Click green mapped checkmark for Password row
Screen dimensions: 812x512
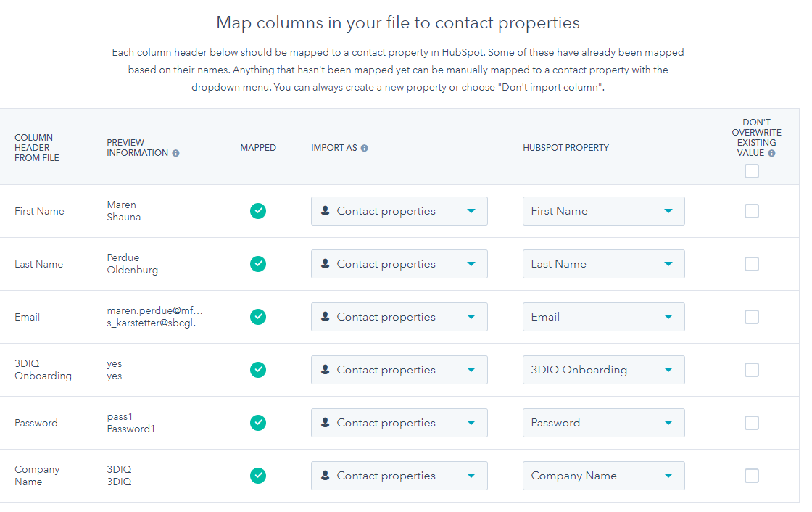pos(258,423)
